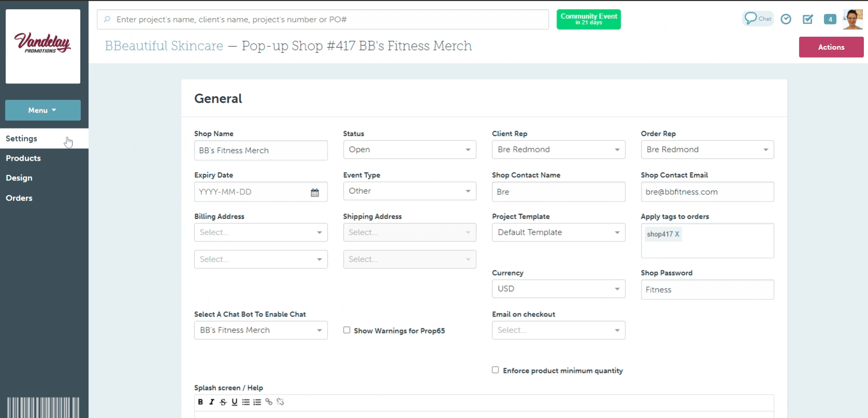868x418 pixels.
Task: Open the tasks checkbox icon in header
Action: tap(807, 19)
